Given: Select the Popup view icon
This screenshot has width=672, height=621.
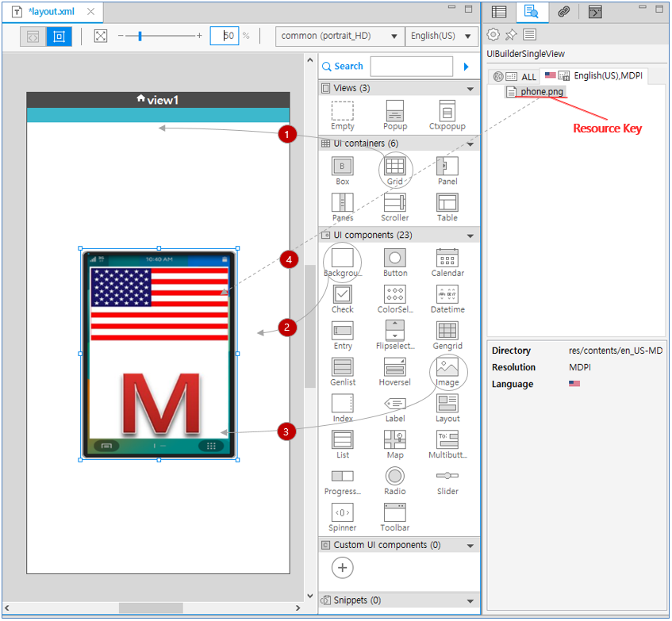Looking at the screenshot, I should [395, 111].
